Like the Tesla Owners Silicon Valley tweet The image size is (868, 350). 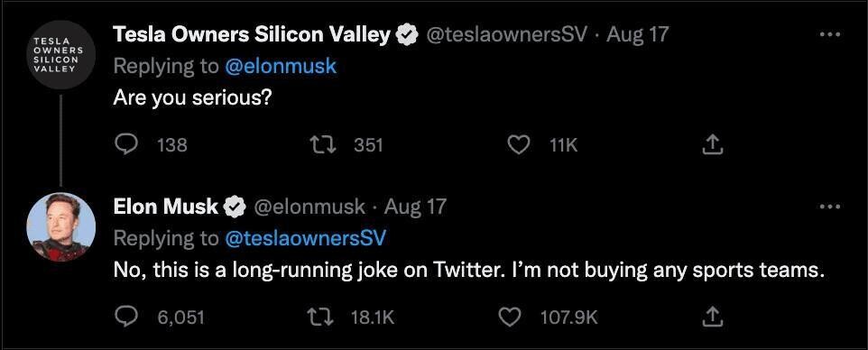click(x=518, y=145)
